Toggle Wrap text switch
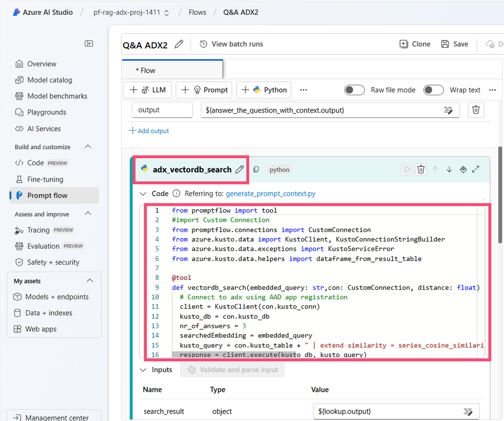 [433, 90]
